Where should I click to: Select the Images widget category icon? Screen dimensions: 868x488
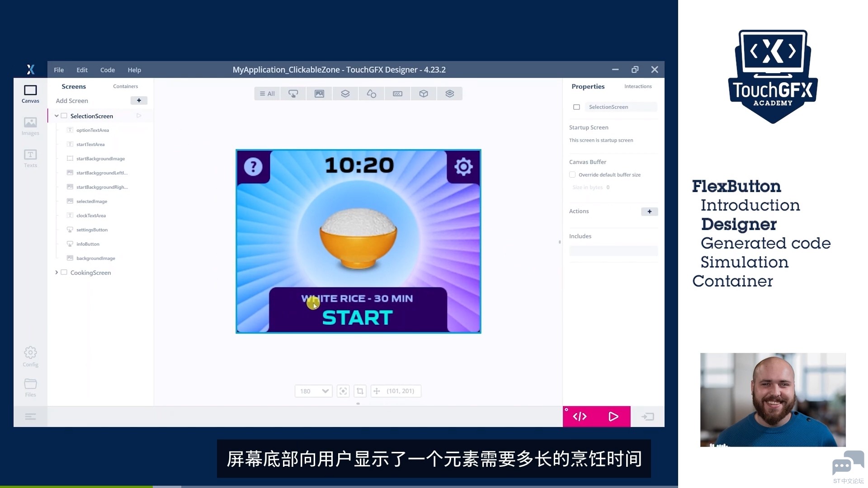point(319,94)
